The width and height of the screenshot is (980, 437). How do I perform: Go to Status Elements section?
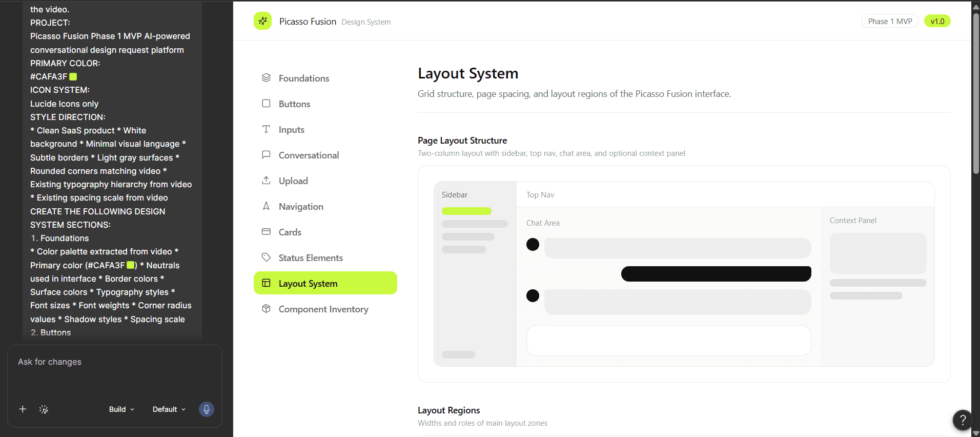pos(325,257)
